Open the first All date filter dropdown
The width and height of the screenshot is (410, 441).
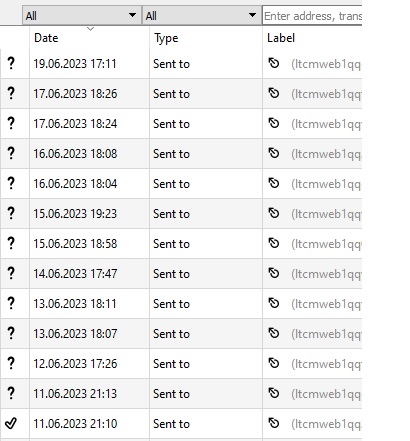82,15
